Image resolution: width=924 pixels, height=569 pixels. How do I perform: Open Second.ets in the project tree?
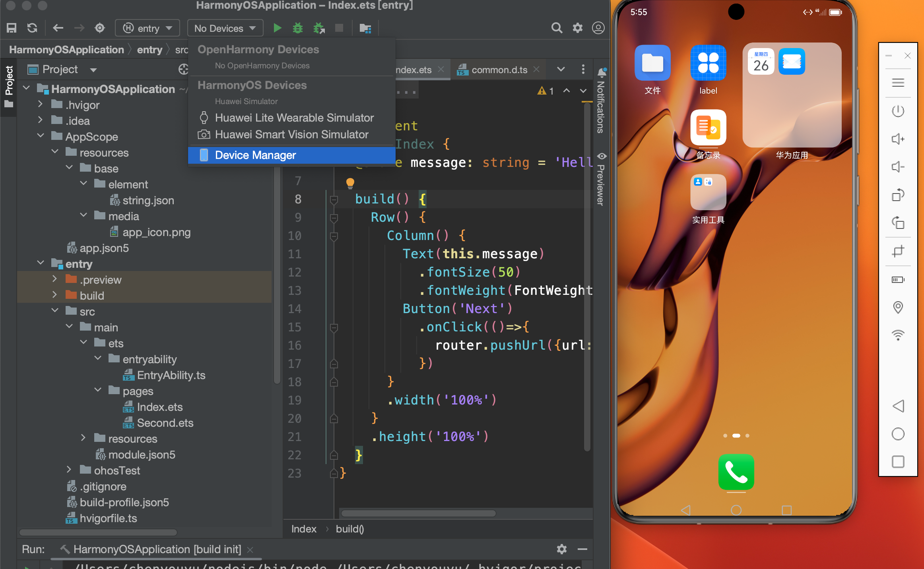pyautogui.click(x=165, y=423)
